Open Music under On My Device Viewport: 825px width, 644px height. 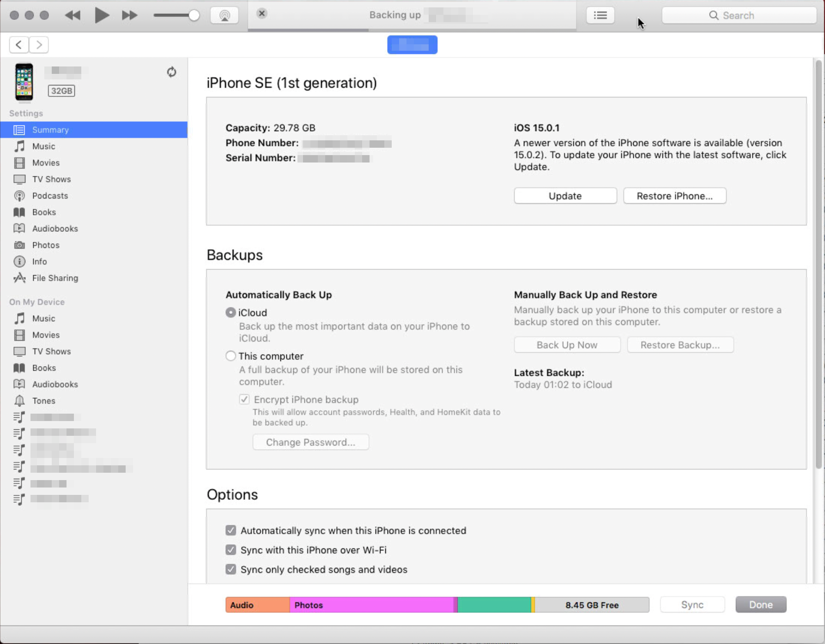[94, 319]
